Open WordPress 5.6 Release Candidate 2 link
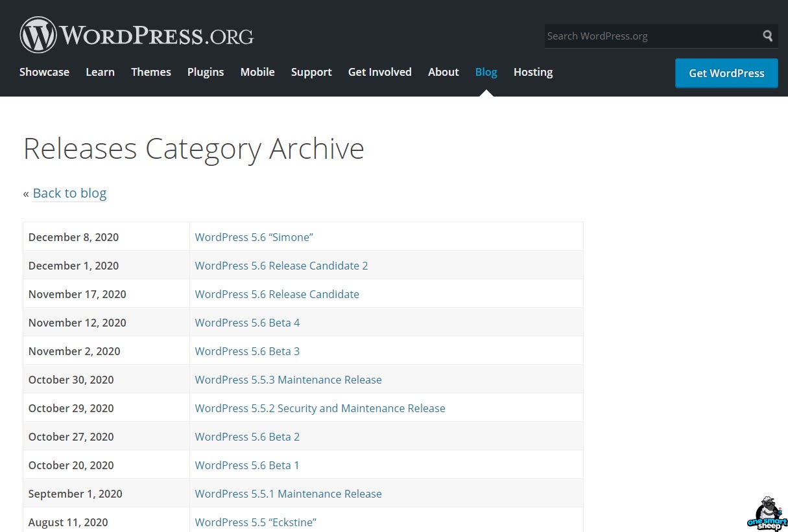This screenshot has height=532, width=788. point(281,266)
